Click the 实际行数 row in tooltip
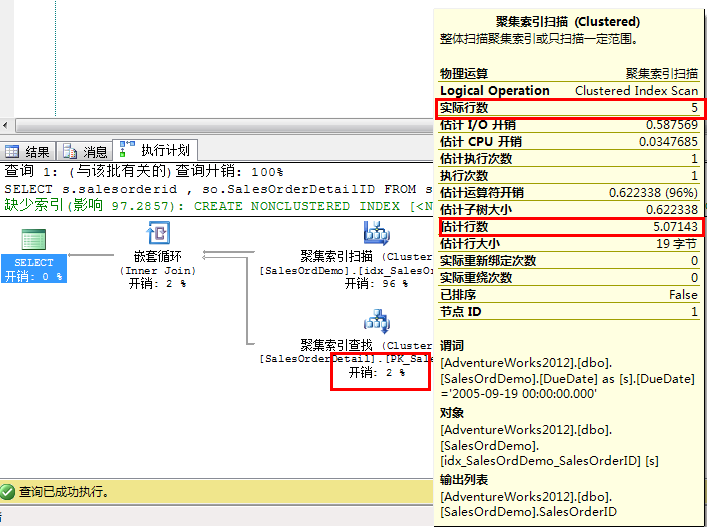The width and height of the screenshot is (707, 527). tap(569, 108)
